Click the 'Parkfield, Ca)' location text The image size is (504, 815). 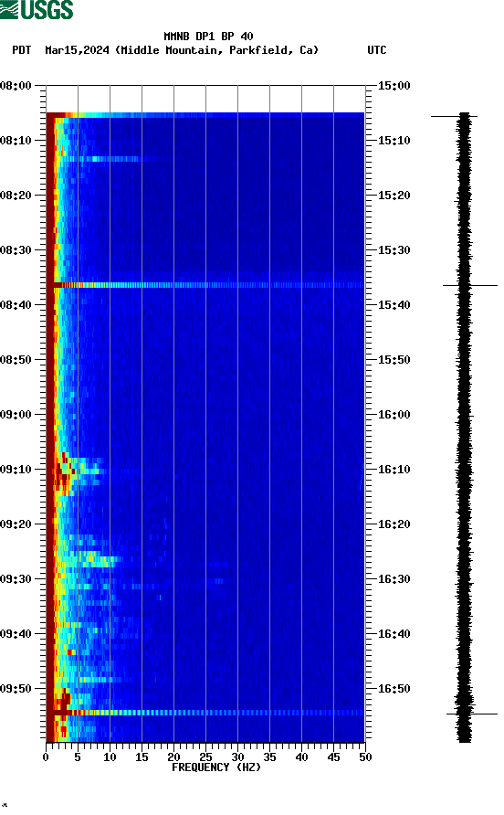point(274,50)
